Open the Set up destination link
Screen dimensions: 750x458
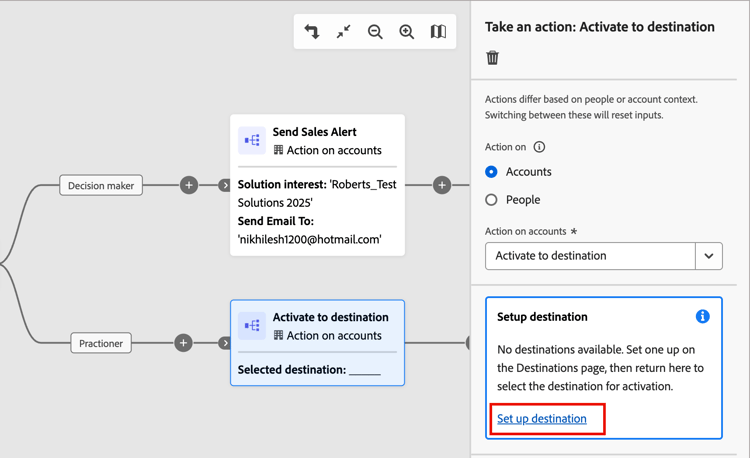coord(542,419)
